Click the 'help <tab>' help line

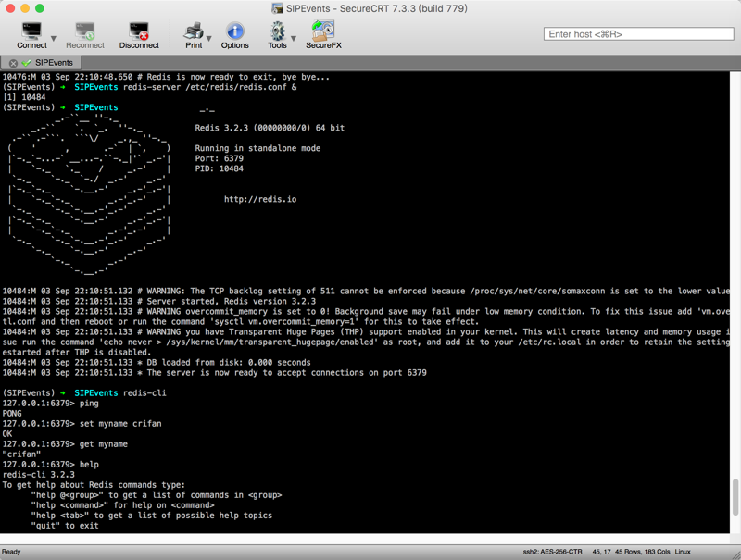pos(152,516)
